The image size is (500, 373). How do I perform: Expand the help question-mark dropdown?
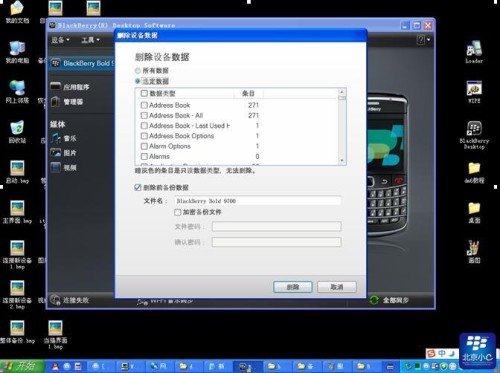(423, 40)
